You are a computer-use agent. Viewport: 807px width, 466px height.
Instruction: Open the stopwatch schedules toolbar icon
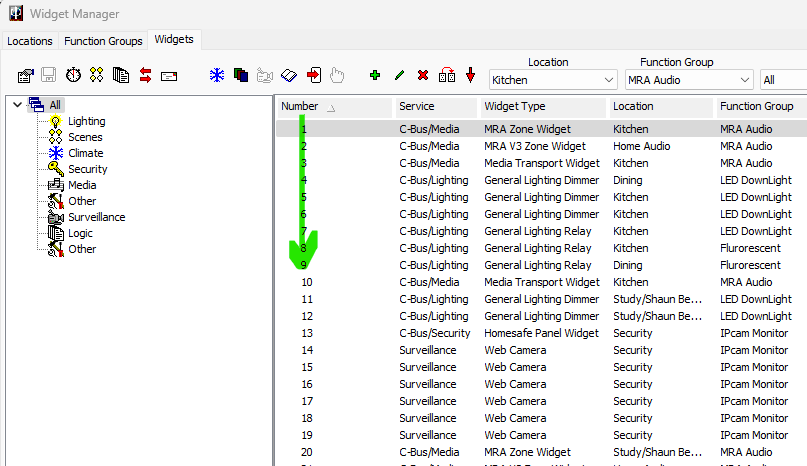click(73, 75)
